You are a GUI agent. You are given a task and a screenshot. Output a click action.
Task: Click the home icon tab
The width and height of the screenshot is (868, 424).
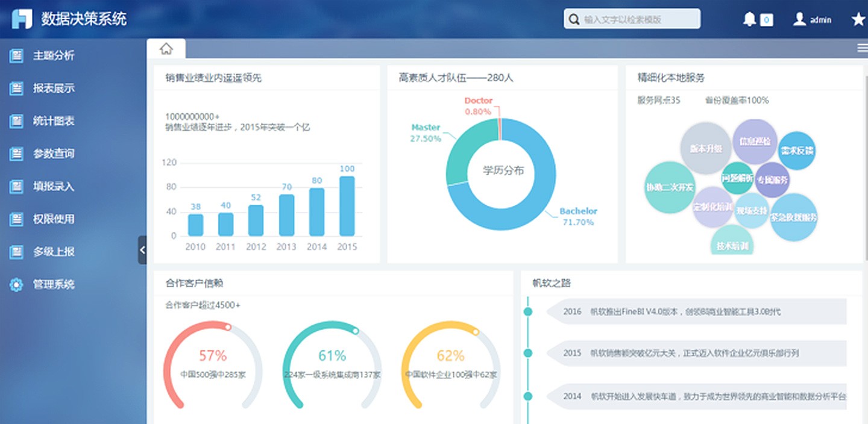coord(166,49)
